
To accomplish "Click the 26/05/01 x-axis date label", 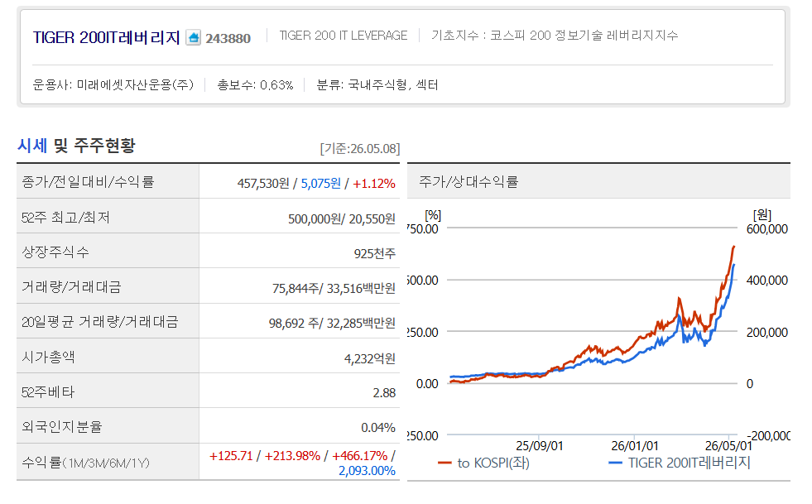I will (728, 446).
